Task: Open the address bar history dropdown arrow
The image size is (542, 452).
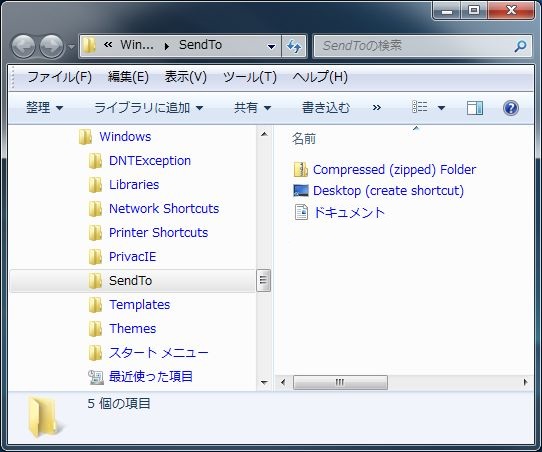Action: [272, 46]
